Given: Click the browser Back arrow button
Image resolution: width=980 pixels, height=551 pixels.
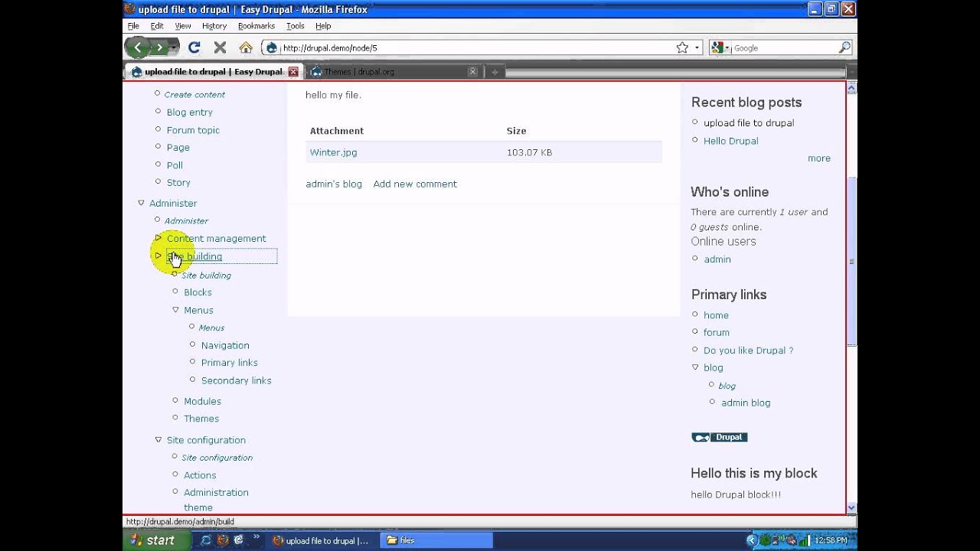Looking at the screenshot, I should [x=138, y=47].
